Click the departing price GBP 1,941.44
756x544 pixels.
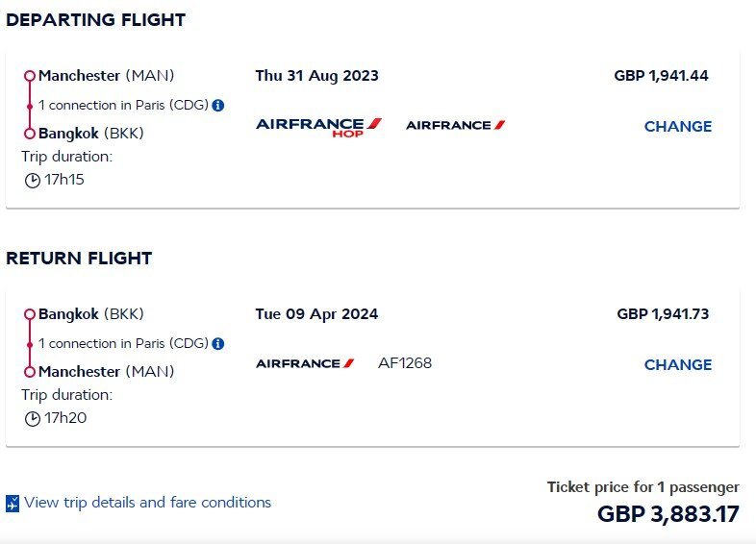point(661,76)
